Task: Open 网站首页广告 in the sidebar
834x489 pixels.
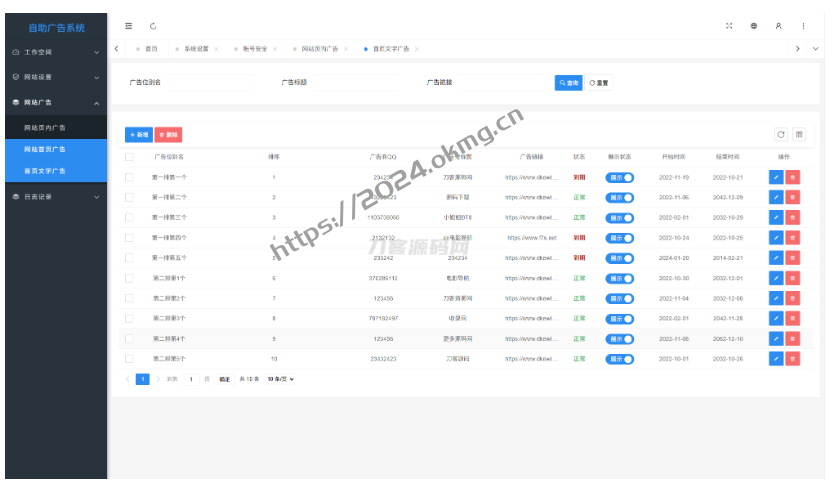Action: tap(56, 150)
